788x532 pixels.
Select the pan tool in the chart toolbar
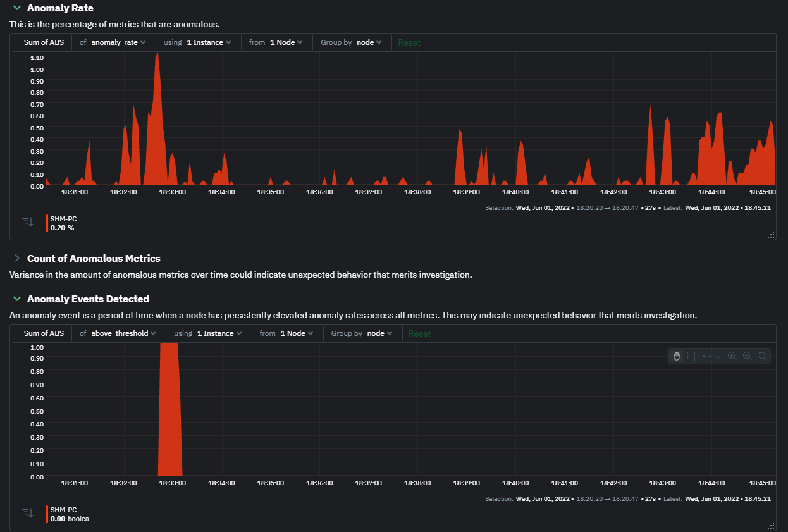(677, 356)
